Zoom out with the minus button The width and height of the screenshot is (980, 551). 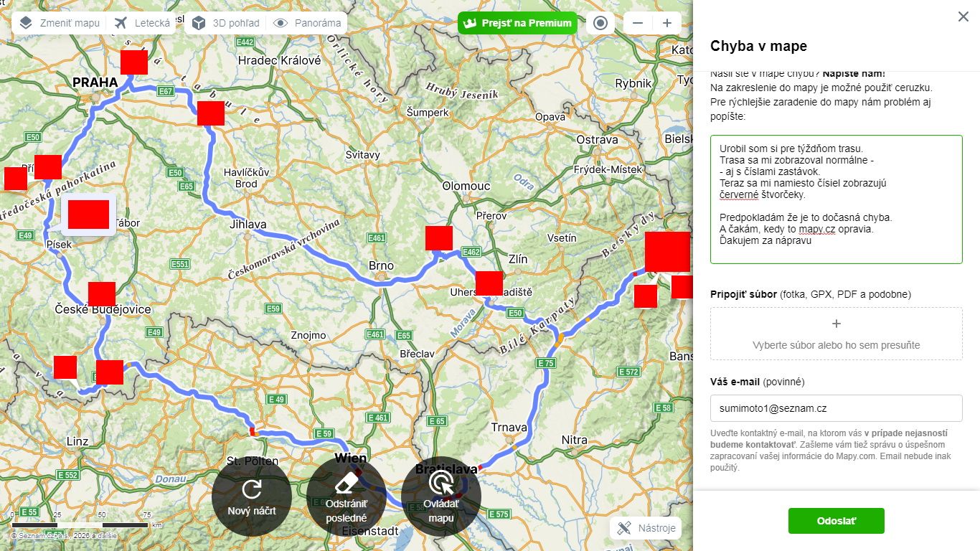click(x=638, y=23)
